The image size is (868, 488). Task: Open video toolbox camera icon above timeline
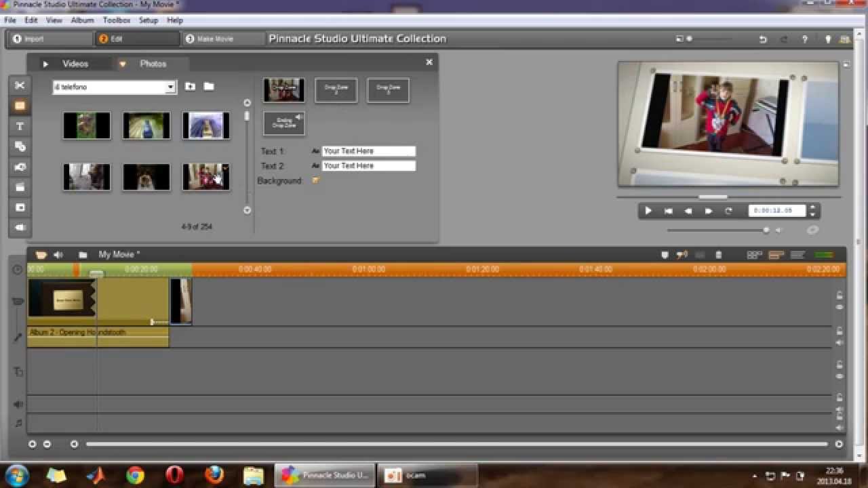(x=41, y=255)
